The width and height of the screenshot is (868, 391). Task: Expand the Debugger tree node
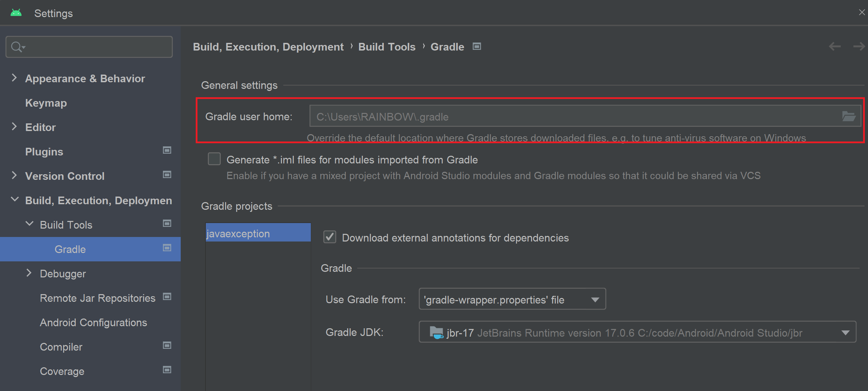(29, 273)
